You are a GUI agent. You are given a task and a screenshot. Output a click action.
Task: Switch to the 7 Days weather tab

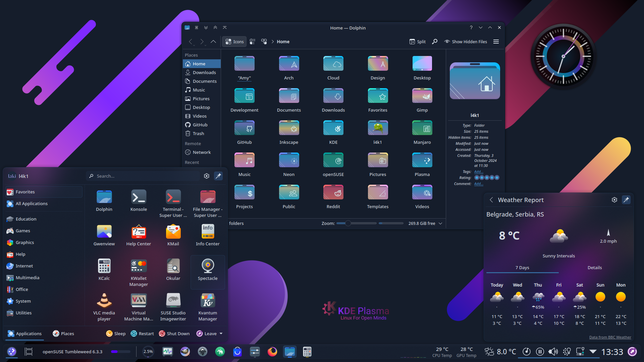[x=522, y=267]
